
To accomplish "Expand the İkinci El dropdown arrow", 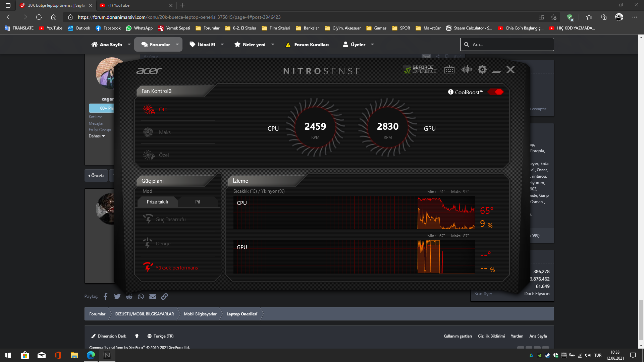I will (x=222, y=45).
